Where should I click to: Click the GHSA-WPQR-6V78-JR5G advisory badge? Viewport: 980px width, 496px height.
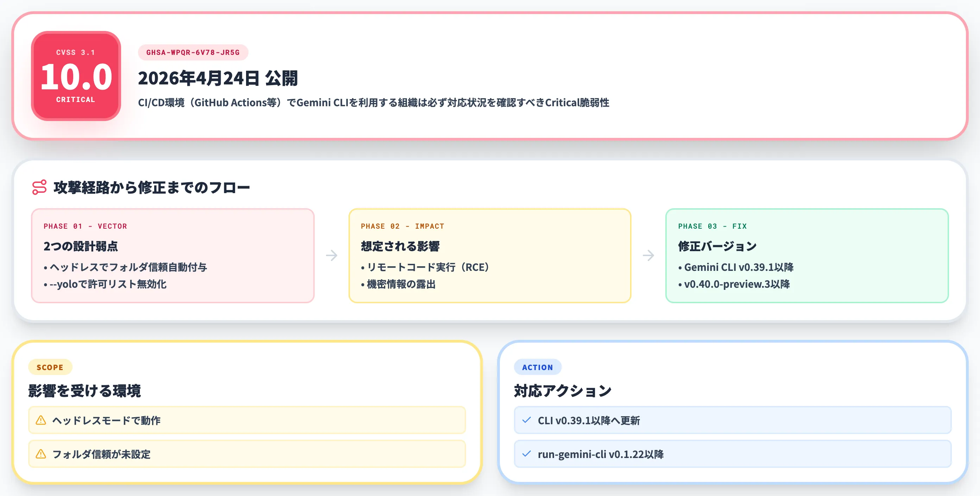tap(193, 52)
